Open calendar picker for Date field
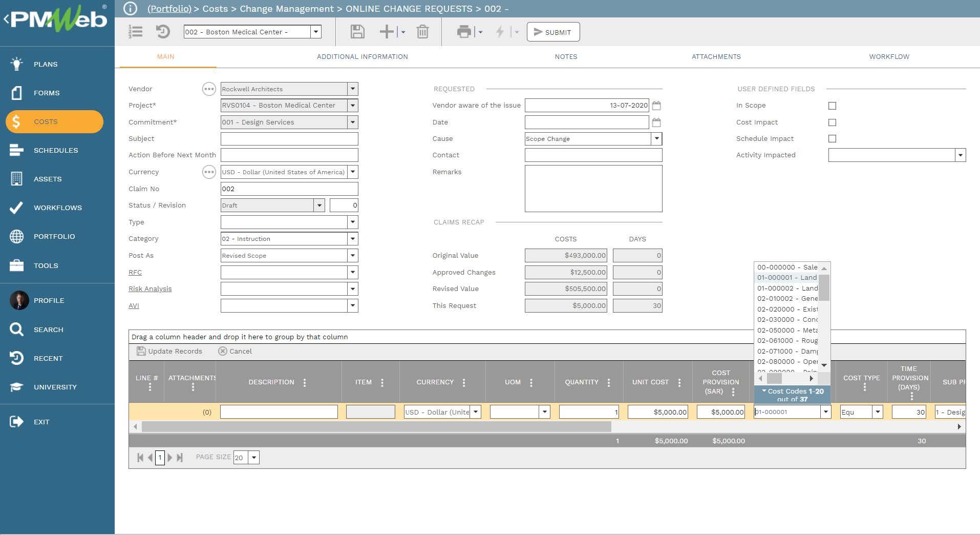Image resolution: width=980 pixels, height=535 pixels. point(656,122)
